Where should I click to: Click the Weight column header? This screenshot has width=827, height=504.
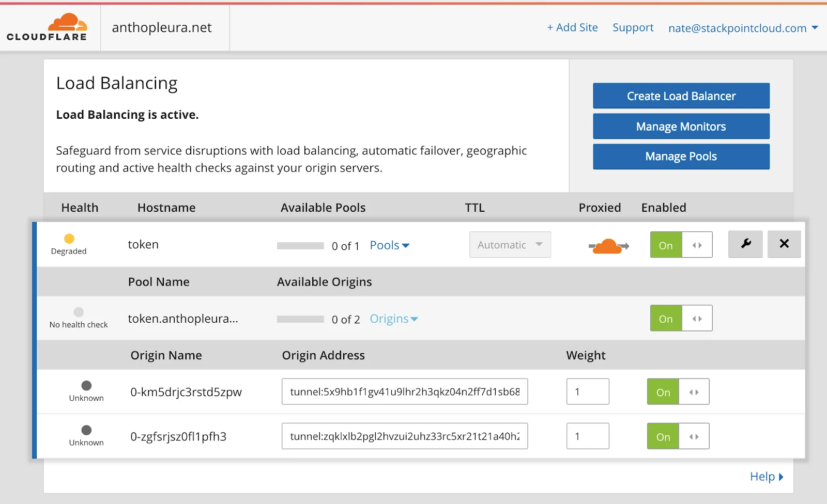click(586, 355)
